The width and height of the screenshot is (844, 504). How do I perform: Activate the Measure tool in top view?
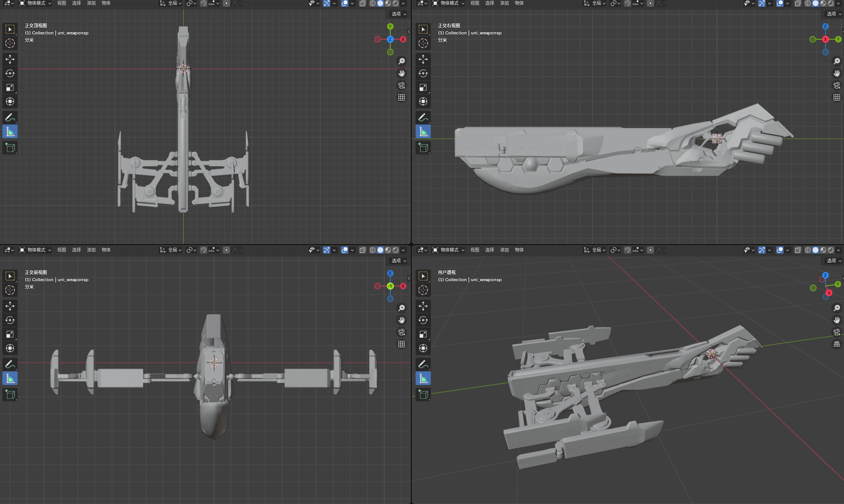click(x=10, y=131)
